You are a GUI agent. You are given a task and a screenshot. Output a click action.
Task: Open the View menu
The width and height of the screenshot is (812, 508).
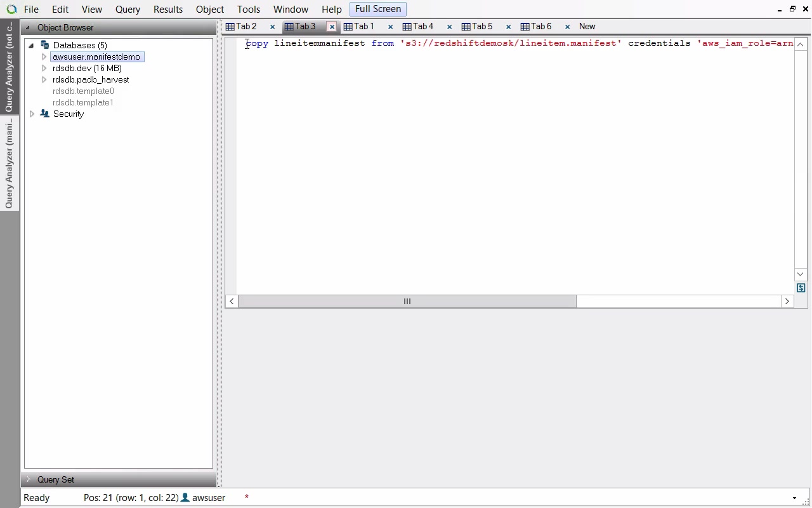[x=92, y=10]
